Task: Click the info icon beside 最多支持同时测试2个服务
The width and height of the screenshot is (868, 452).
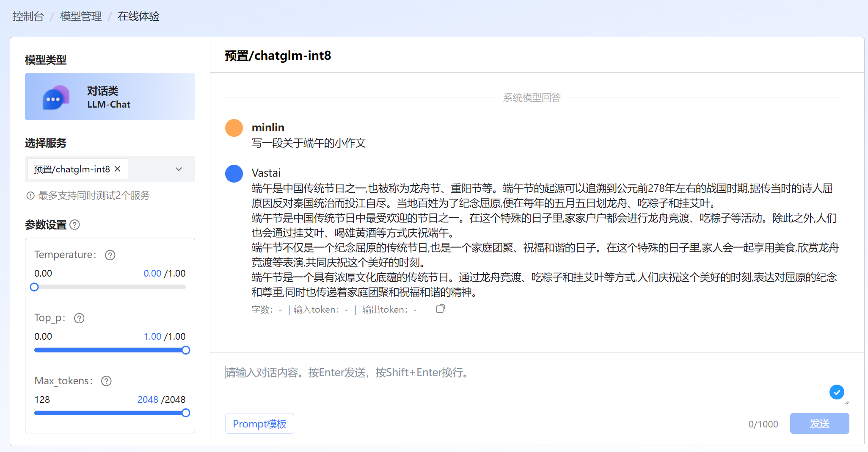Action: point(30,195)
